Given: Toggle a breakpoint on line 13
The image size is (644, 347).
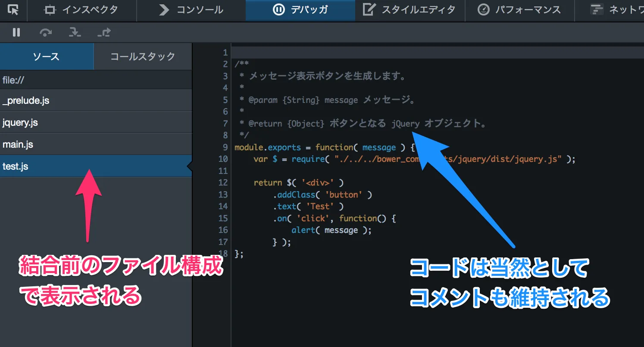Looking at the screenshot, I should pos(223,194).
